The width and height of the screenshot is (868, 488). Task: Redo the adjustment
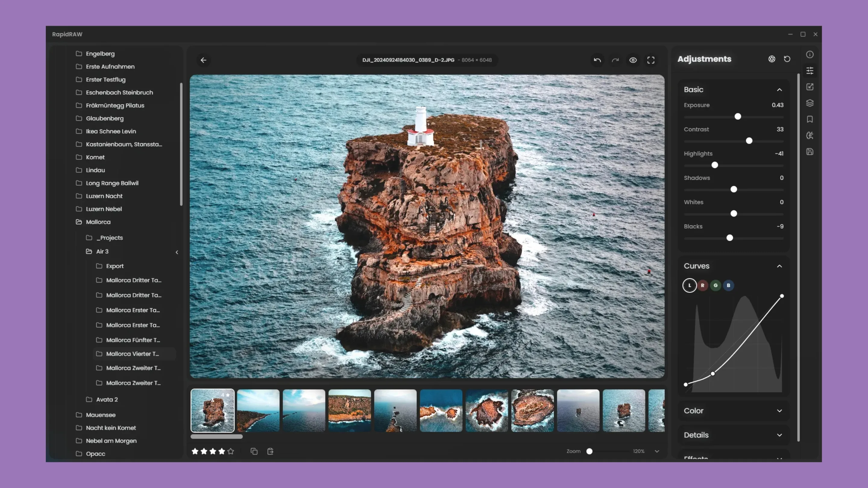615,60
